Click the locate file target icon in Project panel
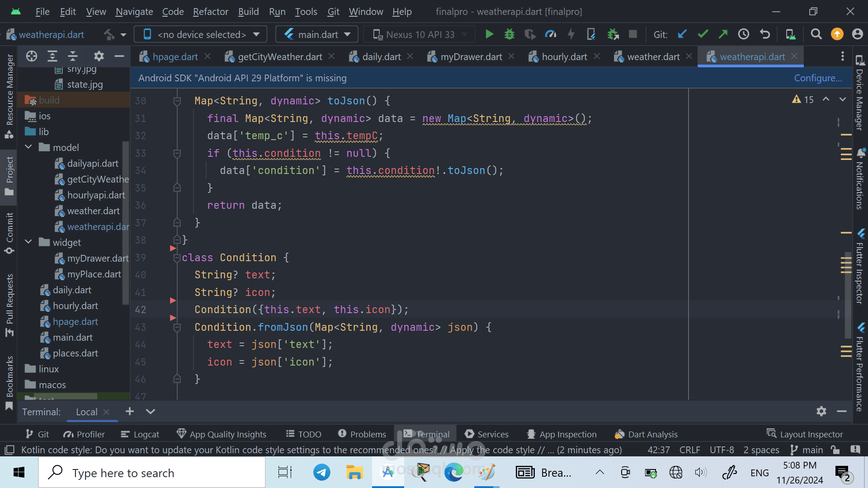 pos(32,56)
